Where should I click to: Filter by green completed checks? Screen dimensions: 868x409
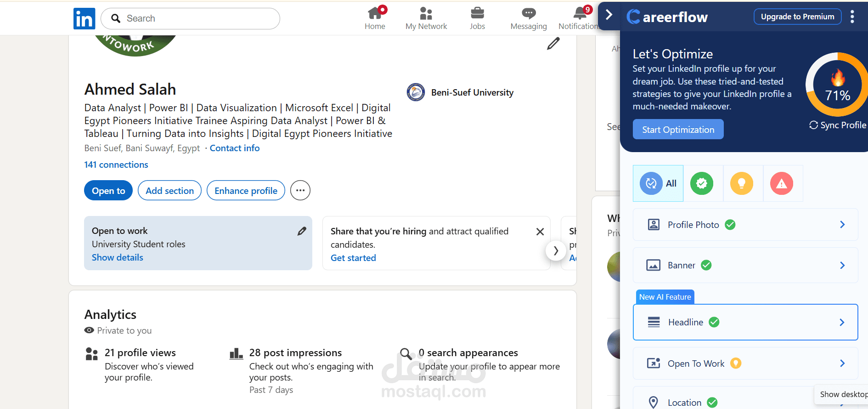[702, 183]
